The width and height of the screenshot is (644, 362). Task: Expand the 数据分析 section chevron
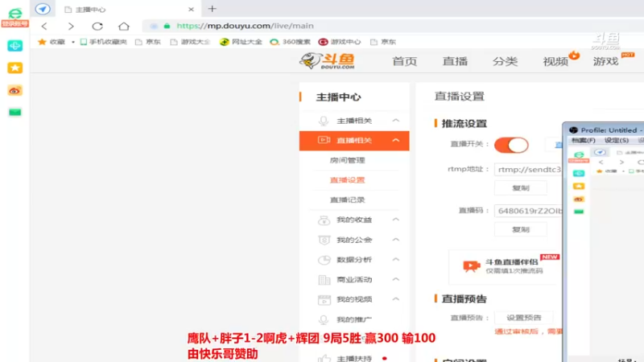395,259
